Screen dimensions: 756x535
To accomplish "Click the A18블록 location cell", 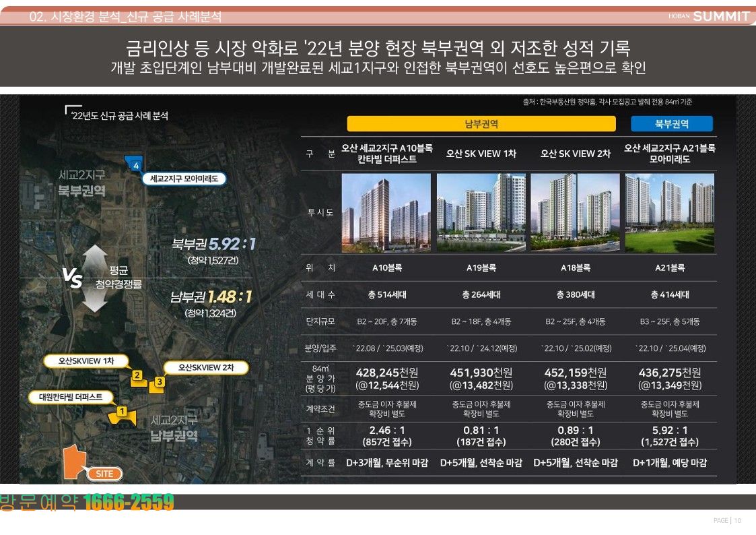I will point(575,267).
